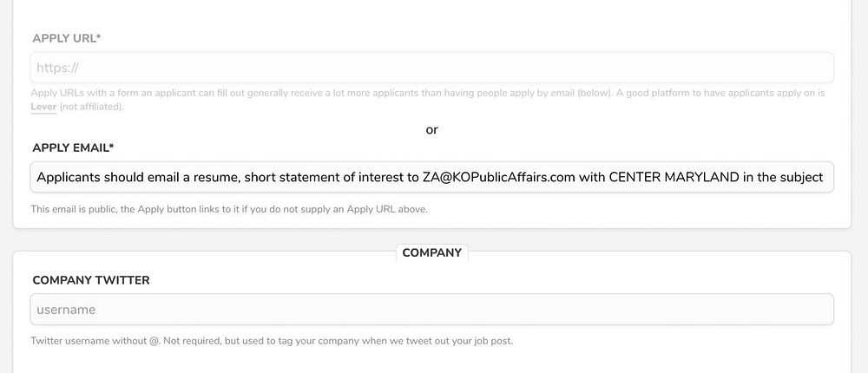This screenshot has width=868, height=373.
Task: Click the Company Twitter username field
Action: coord(431,310)
